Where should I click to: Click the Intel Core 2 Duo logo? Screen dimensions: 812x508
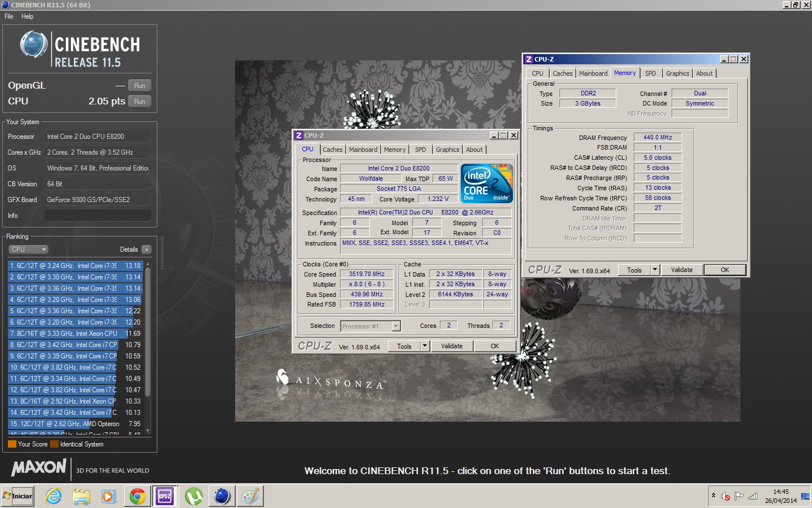pyautogui.click(x=487, y=183)
